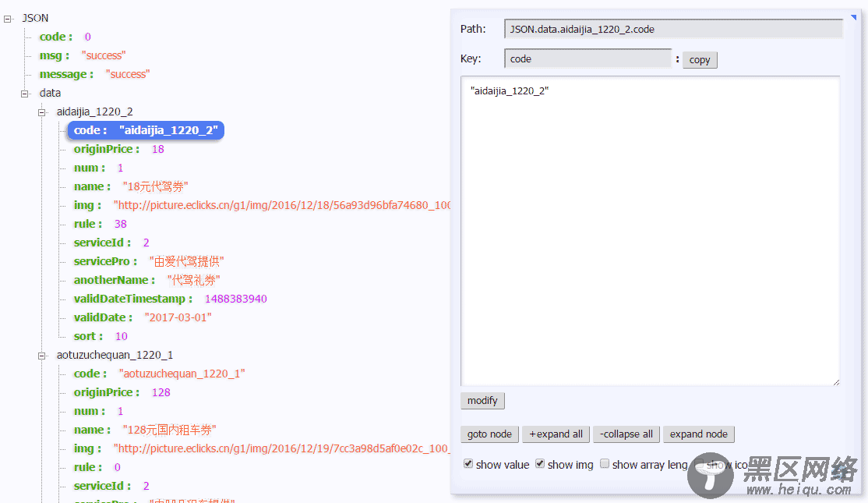Select the rule : 38 row
The image size is (868, 503).
point(101,224)
